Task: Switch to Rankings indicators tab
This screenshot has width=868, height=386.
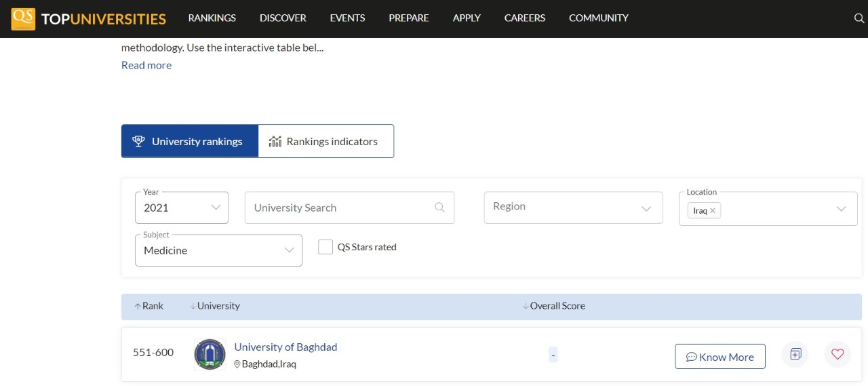Action: coord(325,141)
